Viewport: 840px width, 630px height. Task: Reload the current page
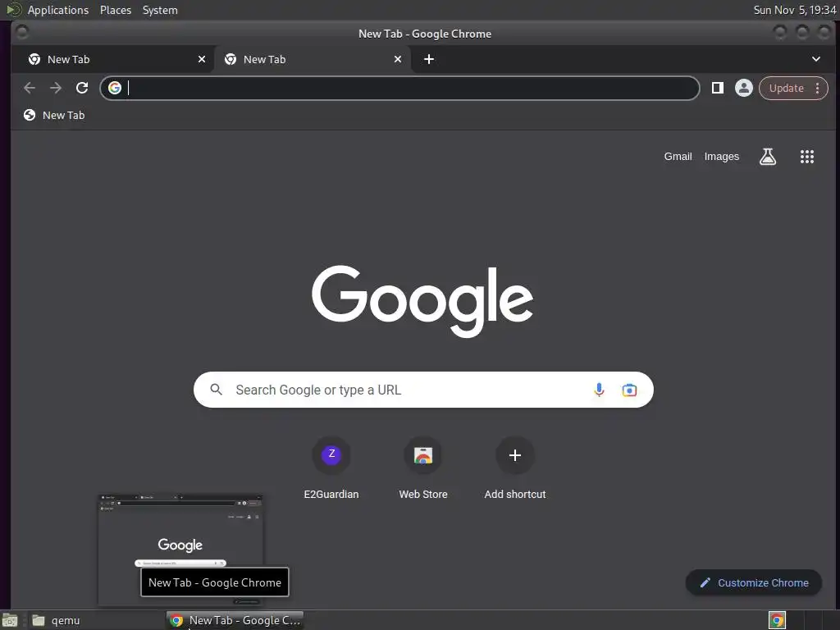point(82,88)
